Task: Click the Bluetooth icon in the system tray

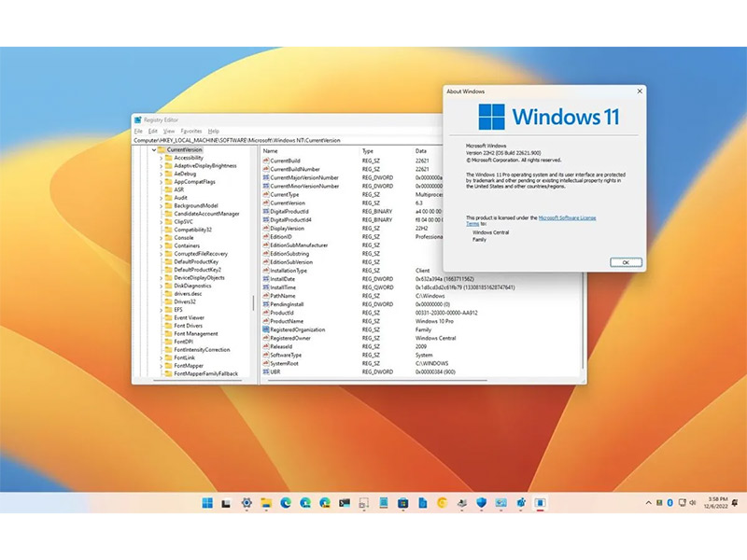Action: pos(669,503)
